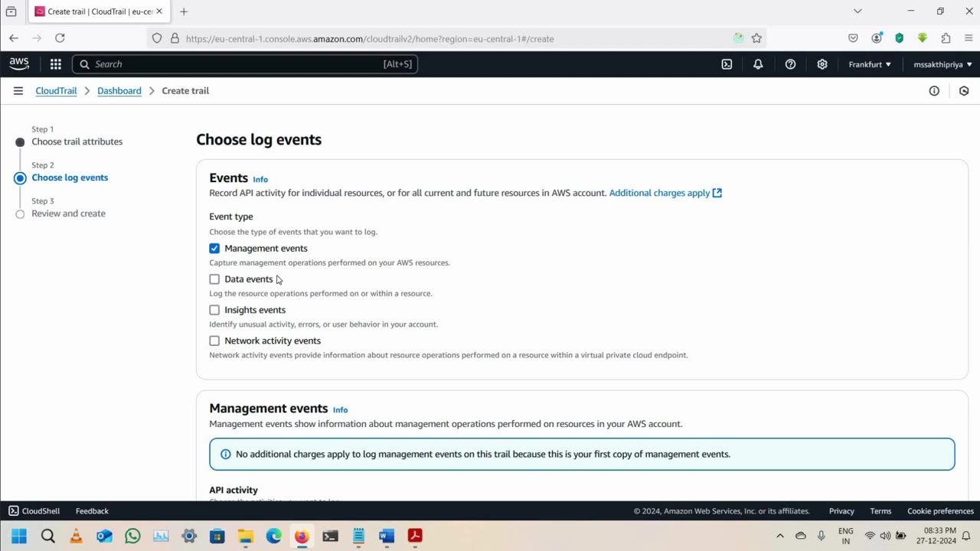Enable Network activity events checkbox
This screenshot has width=980, height=551.
[214, 341]
